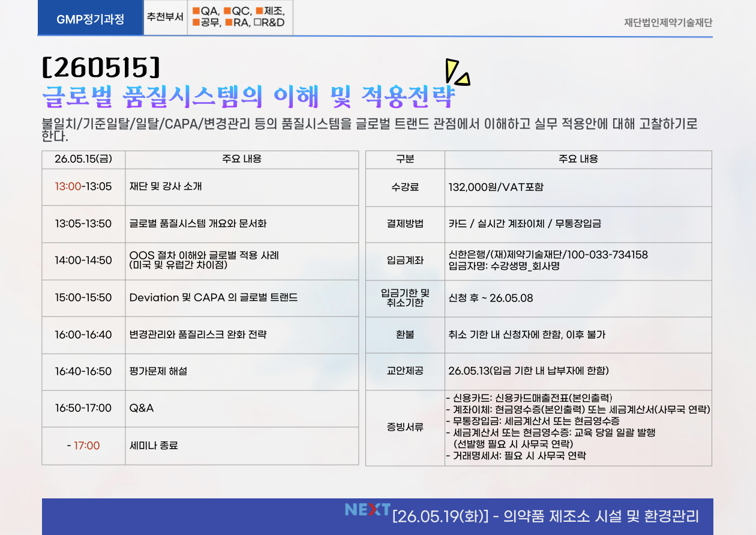Click the yellow sparkle icon beside the title
The image size is (756, 535).
[x=457, y=72]
